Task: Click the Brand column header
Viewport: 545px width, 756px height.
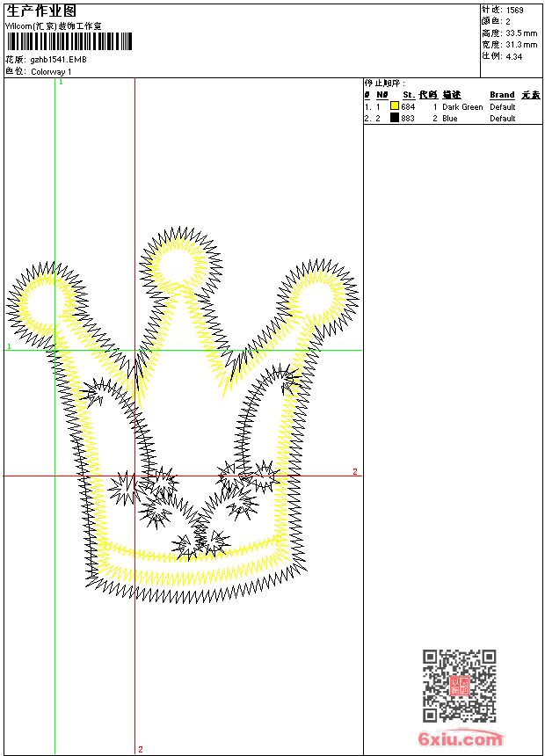Action: 502,95
